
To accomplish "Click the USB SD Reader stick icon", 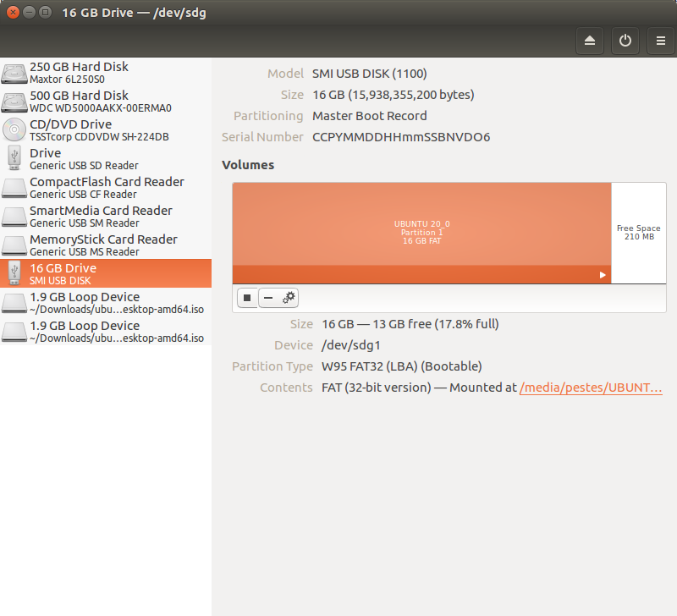I will 14,158.
